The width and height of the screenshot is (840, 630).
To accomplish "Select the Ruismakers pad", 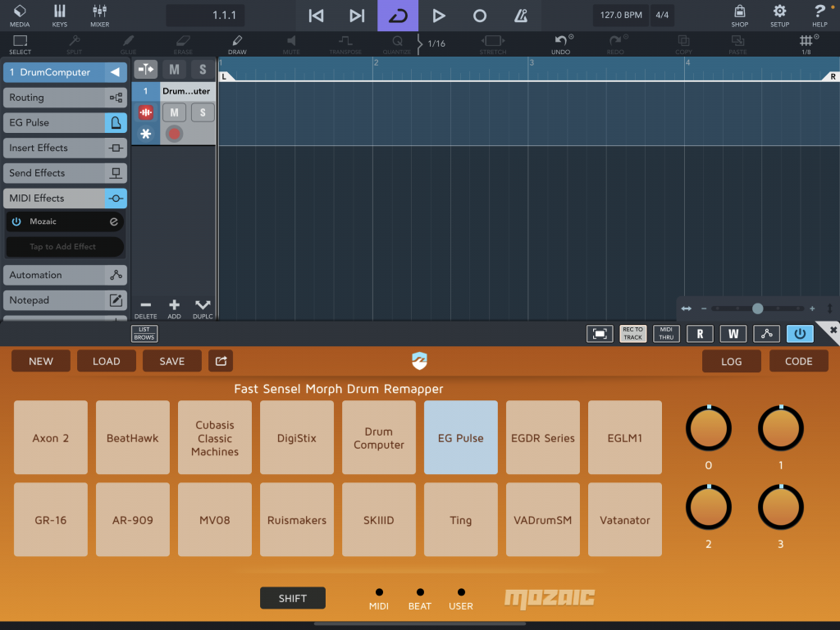I will pos(297,519).
